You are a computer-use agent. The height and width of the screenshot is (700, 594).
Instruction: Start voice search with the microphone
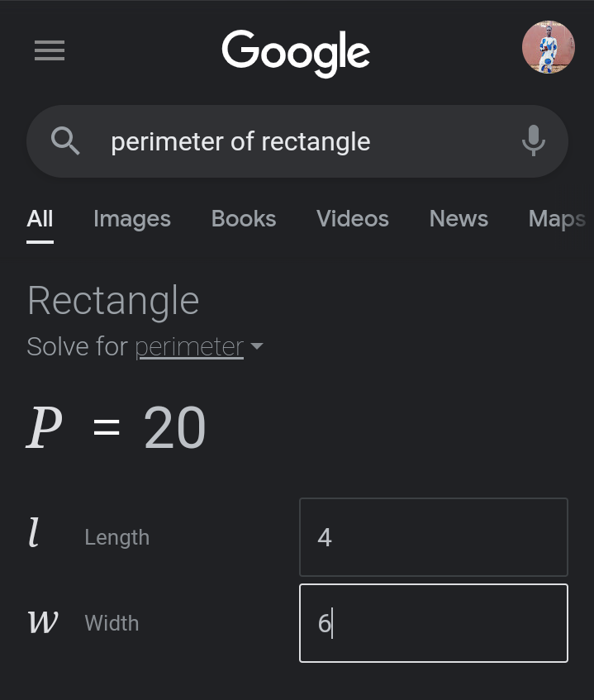(534, 140)
